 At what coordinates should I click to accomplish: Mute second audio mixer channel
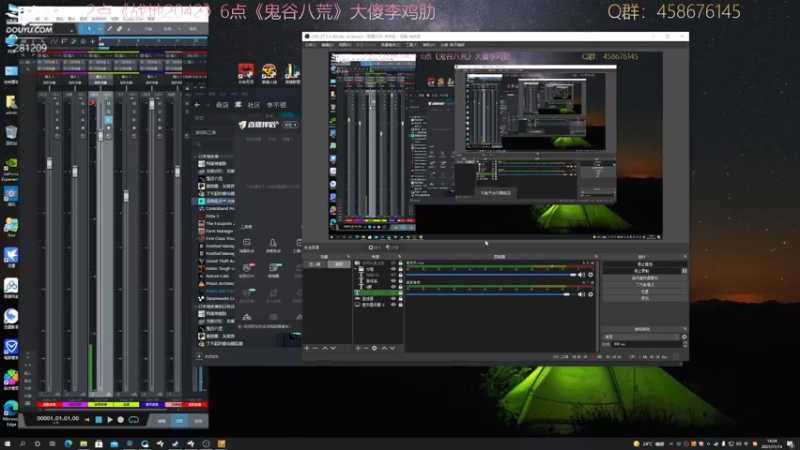(x=581, y=294)
